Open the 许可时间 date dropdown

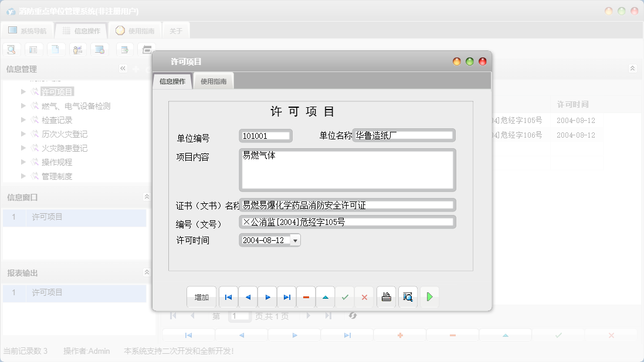[296, 240]
